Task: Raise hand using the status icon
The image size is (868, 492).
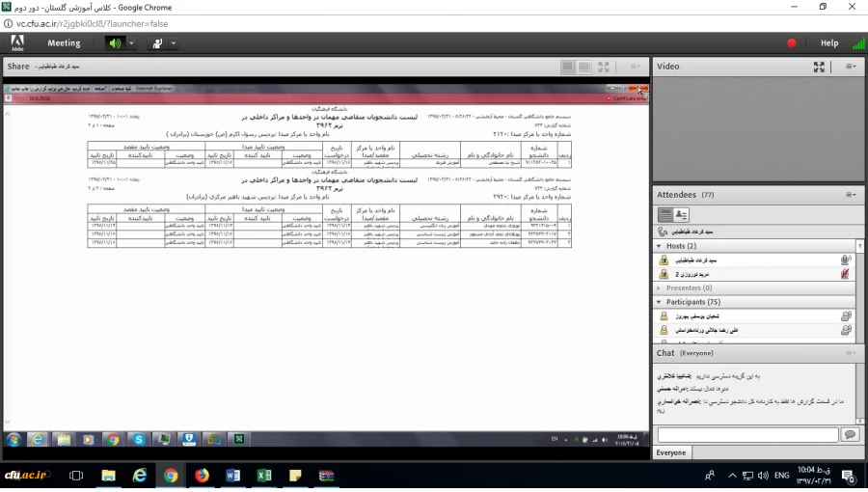Action: point(156,43)
